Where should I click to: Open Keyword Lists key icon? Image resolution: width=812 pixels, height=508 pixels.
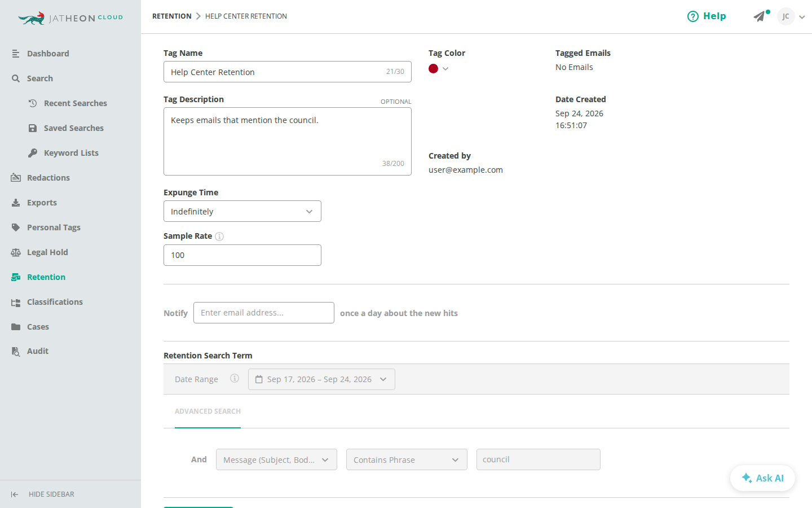pos(33,153)
